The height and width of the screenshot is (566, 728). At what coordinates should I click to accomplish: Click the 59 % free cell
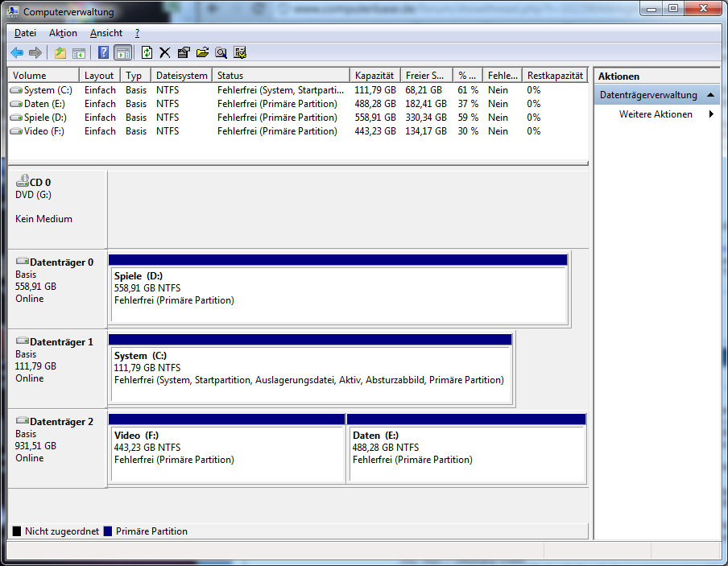click(468, 118)
